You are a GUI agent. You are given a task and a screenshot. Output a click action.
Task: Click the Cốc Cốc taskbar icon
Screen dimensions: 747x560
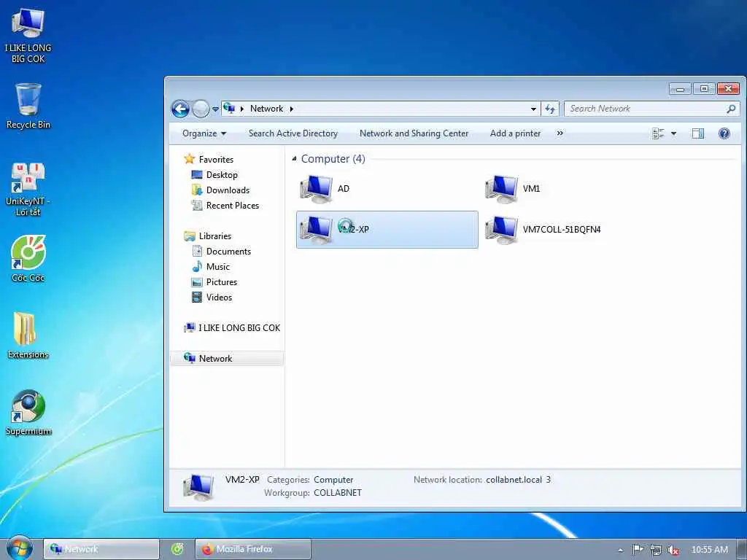(177, 550)
